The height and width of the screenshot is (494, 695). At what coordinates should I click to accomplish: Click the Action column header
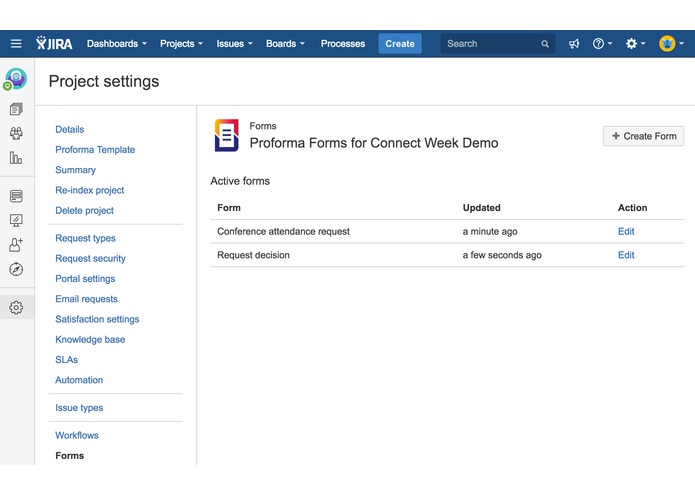coord(633,208)
